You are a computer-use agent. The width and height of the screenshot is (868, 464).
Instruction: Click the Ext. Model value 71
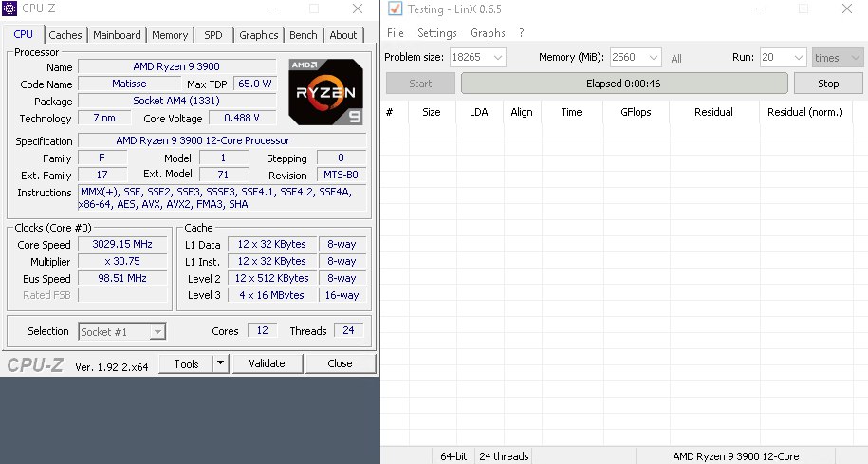point(223,175)
